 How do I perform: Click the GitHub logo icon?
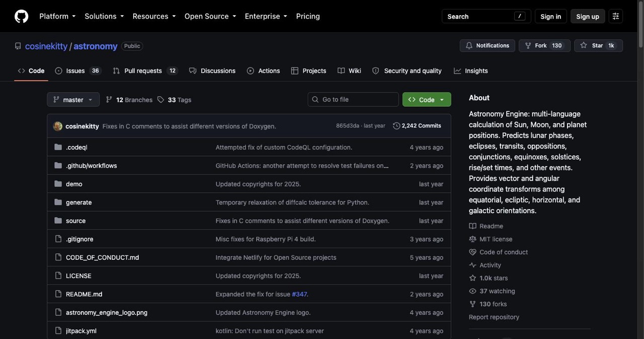21,16
